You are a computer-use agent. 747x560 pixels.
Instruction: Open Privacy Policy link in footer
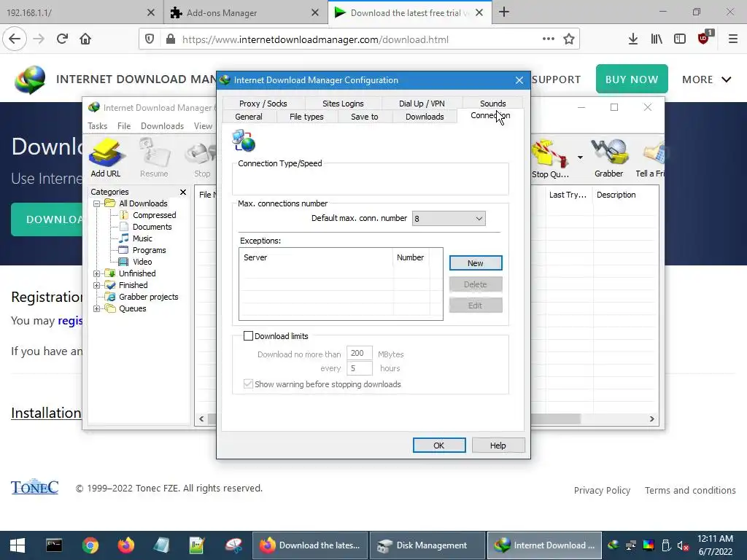click(x=602, y=491)
